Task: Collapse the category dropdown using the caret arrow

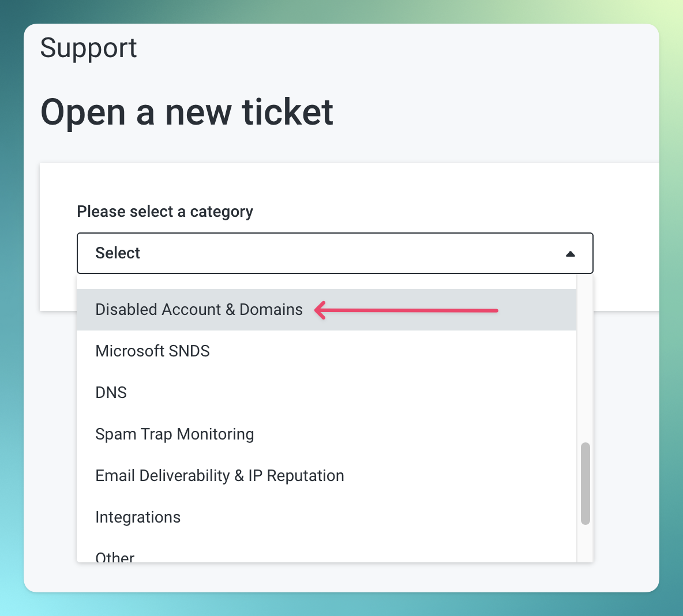Action: [x=570, y=254]
